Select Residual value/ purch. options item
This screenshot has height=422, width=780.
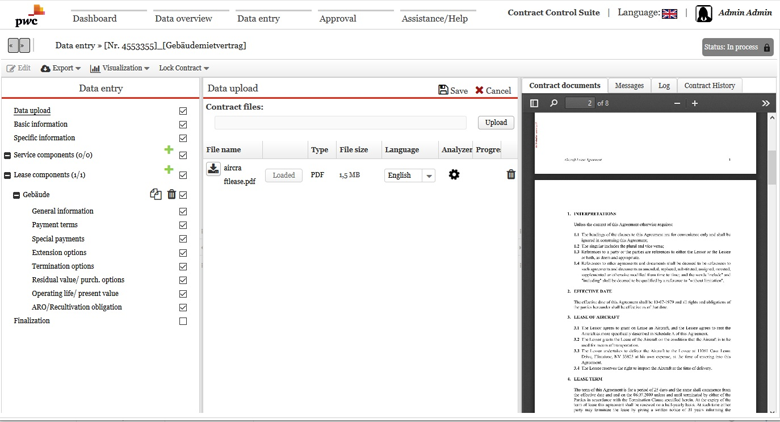click(x=78, y=280)
